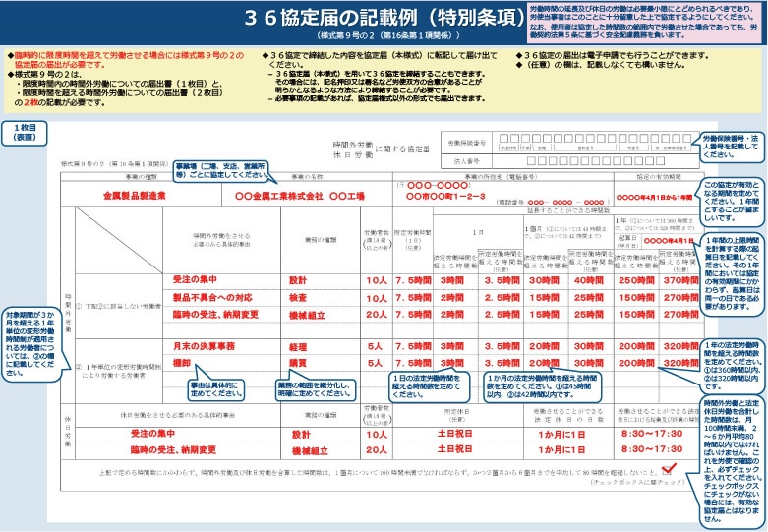Image resolution: width=768 pixels, height=532 pixels.
Task: Click 250時間 in the 設計 row
Action: point(636,280)
